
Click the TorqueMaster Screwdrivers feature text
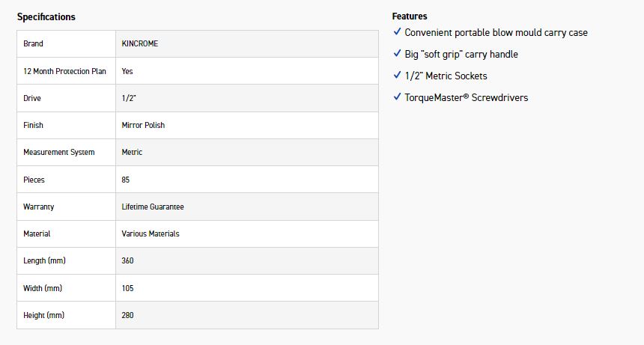click(466, 97)
